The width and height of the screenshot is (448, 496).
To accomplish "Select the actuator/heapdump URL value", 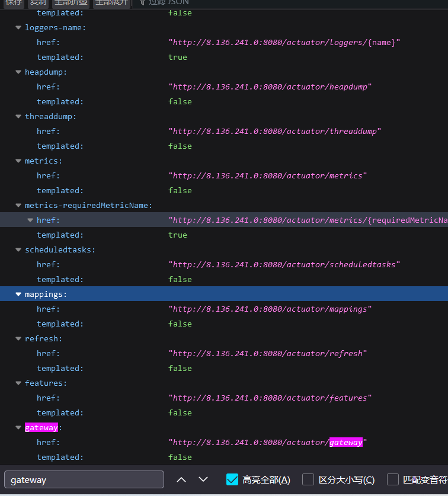I will (270, 87).
